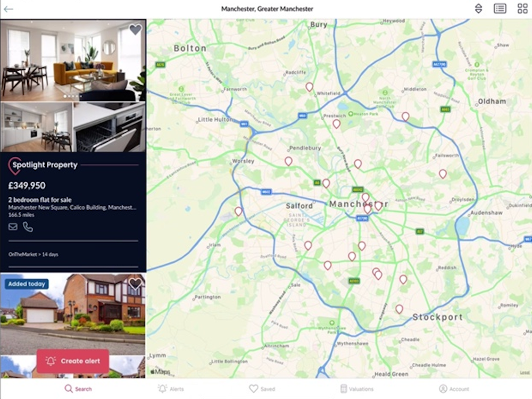View the living room photo of spotlight flat
The height and width of the screenshot is (399, 532).
[73, 61]
